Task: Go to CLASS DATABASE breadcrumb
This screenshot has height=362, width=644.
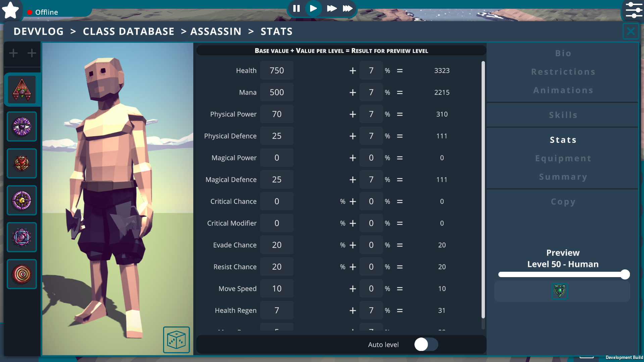Action: point(129,32)
